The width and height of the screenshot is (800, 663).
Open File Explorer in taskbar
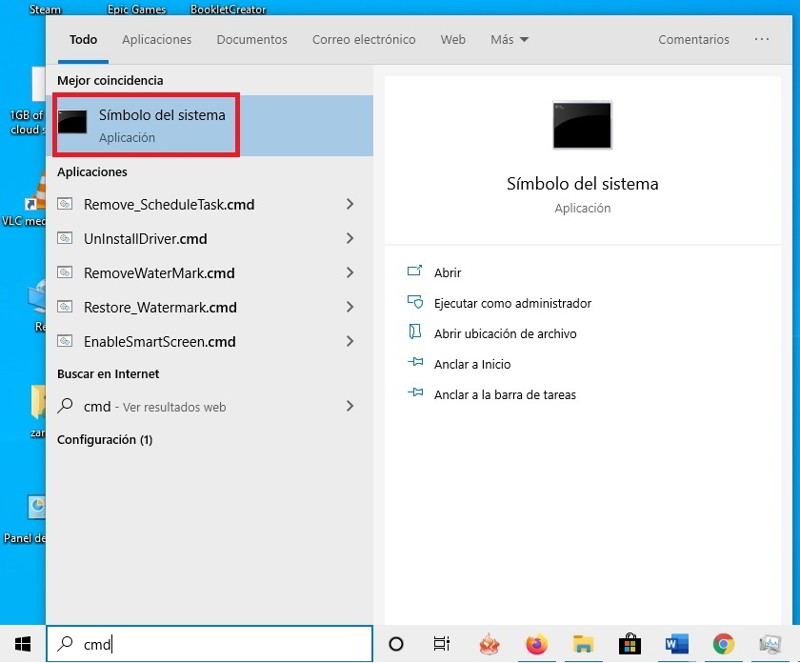click(583, 644)
